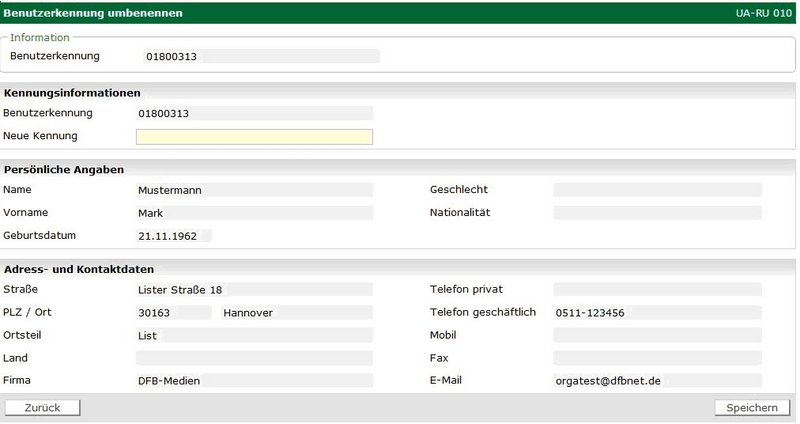Click the Zurück button
The height and width of the screenshot is (424, 800).
coord(42,407)
